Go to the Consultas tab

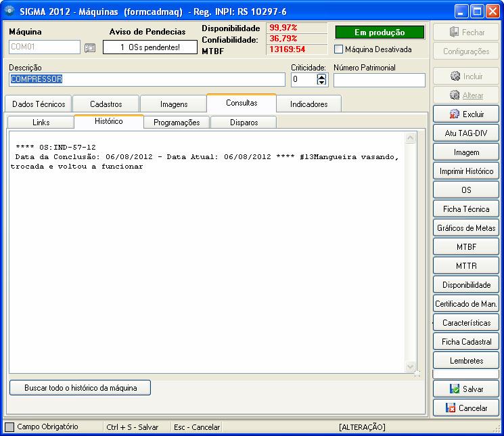point(242,103)
